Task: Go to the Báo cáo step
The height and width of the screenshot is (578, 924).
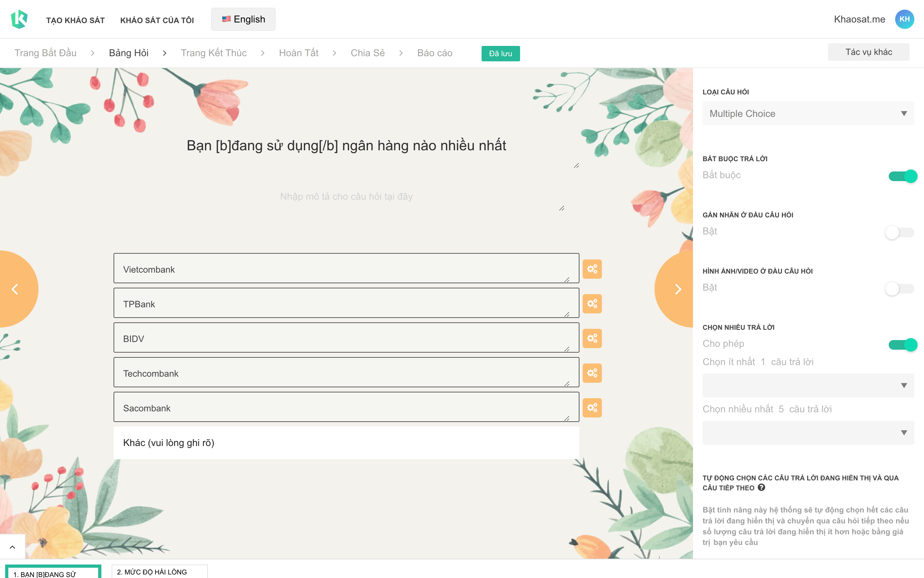Action: [434, 53]
